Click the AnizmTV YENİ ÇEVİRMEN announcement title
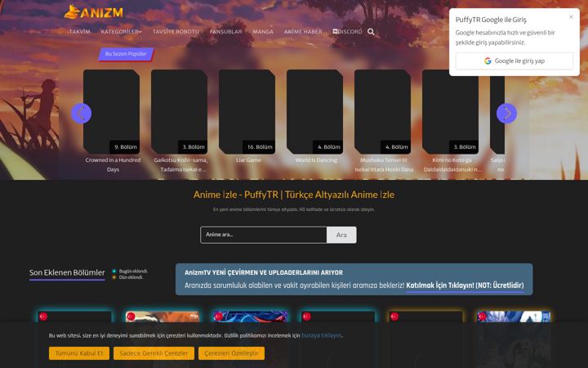The width and height of the screenshot is (588, 368). pos(264,272)
